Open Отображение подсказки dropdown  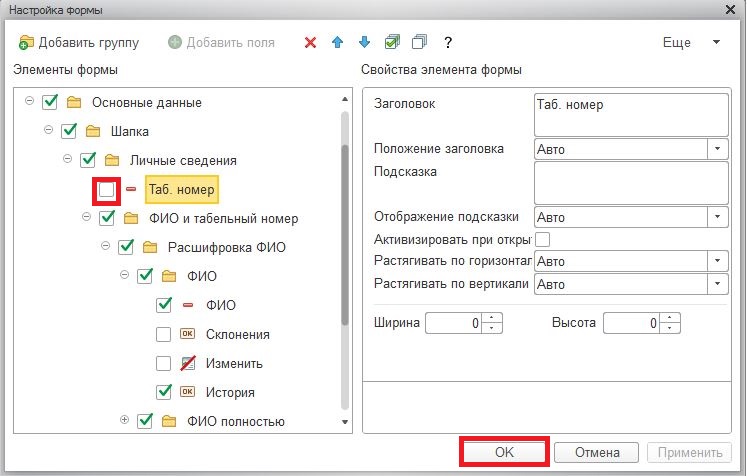(x=717, y=217)
